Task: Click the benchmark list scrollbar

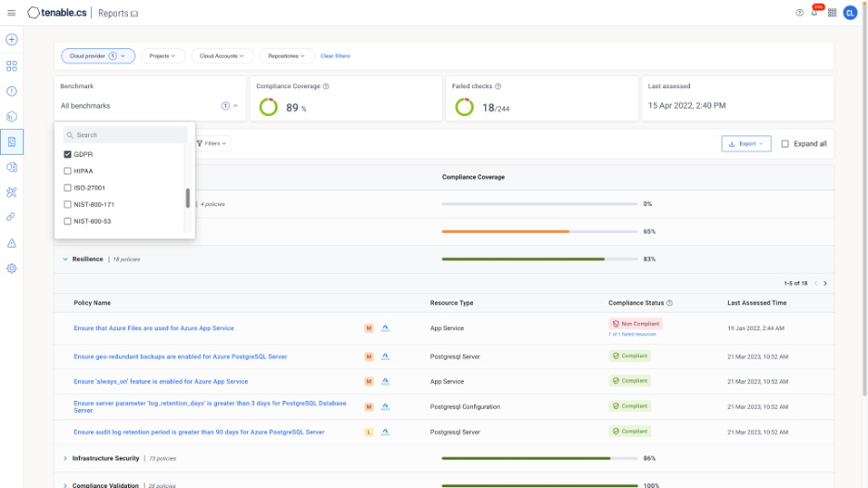Action: tap(187, 199)
